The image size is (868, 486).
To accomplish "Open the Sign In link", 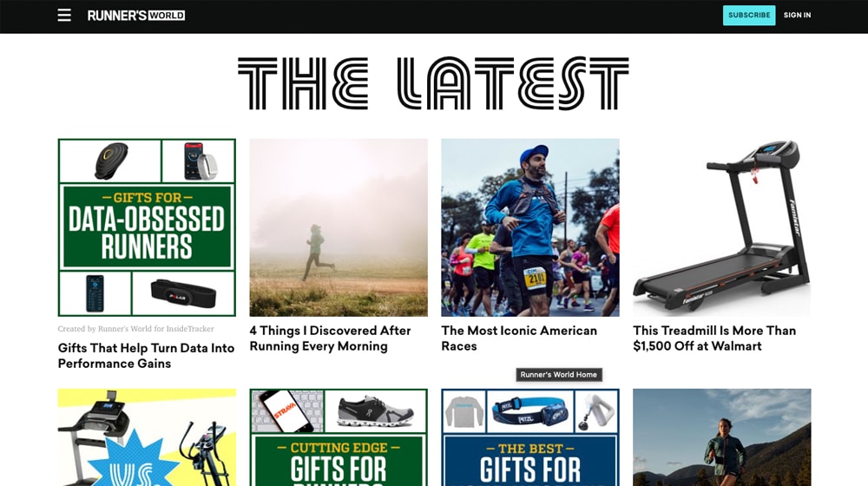I will coord(797,16).
